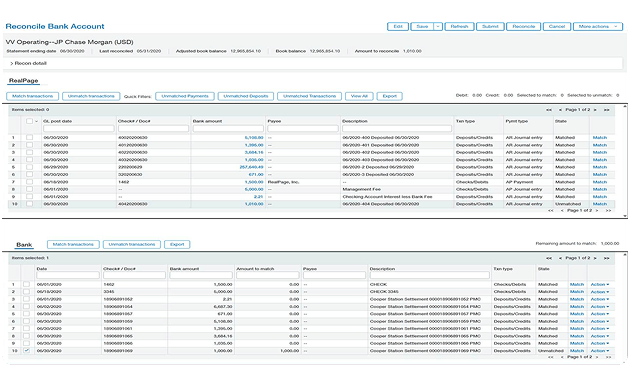Focus Bank Date filter field
Viewport: 630px width, 388px height.
tap(68, 276)
